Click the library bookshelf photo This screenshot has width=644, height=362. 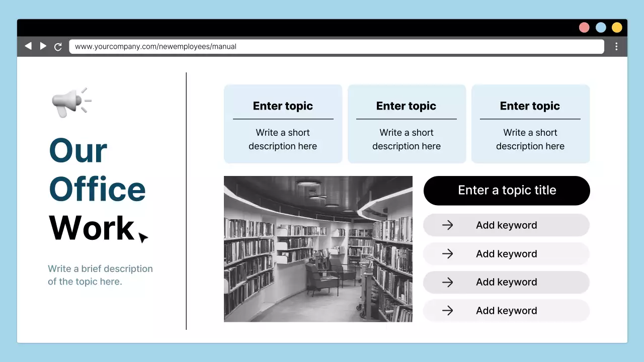click(x=318, y=249)
